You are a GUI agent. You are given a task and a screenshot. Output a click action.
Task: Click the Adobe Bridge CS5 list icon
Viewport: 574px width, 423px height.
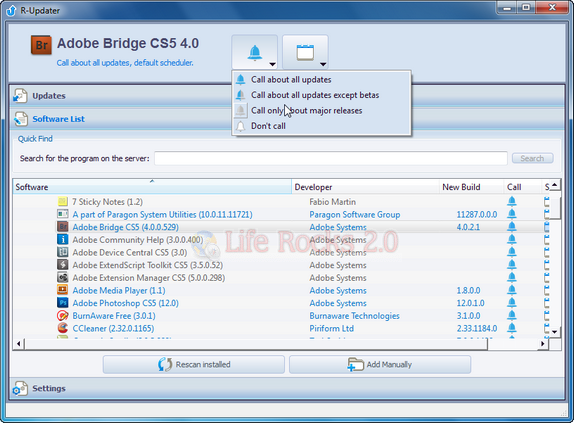coord(63,227)
